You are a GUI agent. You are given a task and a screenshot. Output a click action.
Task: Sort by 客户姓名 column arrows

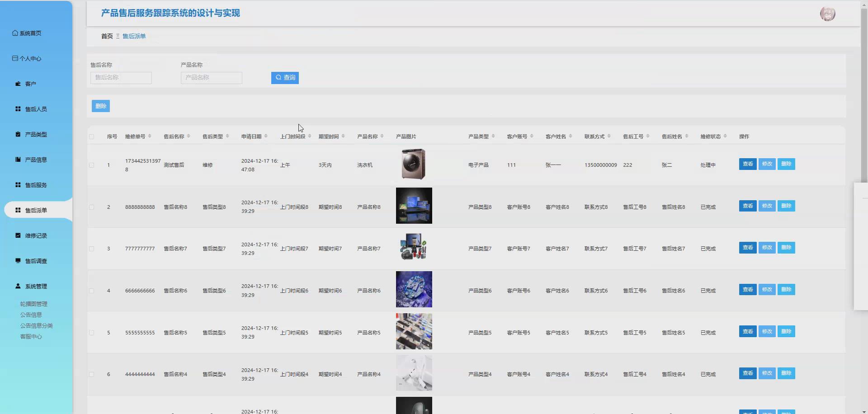[571, 136]
